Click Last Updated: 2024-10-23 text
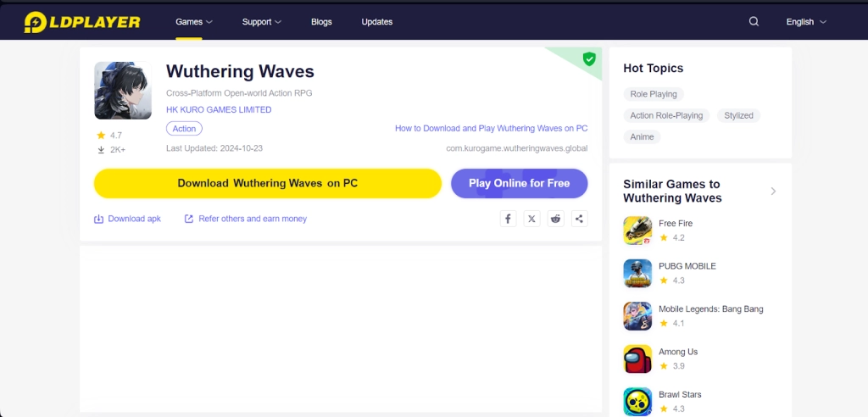Viewport: 868px width, 417px height. point(214,148)
